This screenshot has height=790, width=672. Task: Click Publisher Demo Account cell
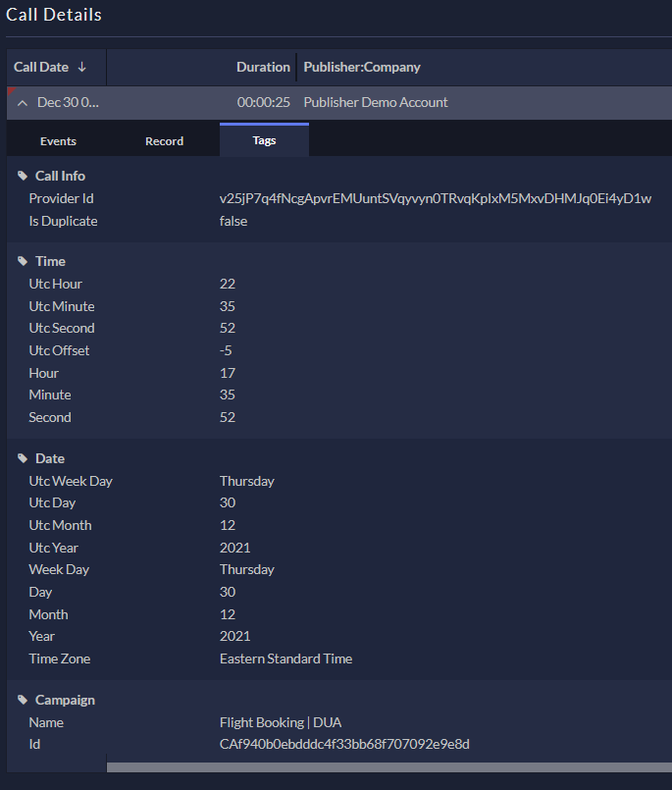pos(376,102)
